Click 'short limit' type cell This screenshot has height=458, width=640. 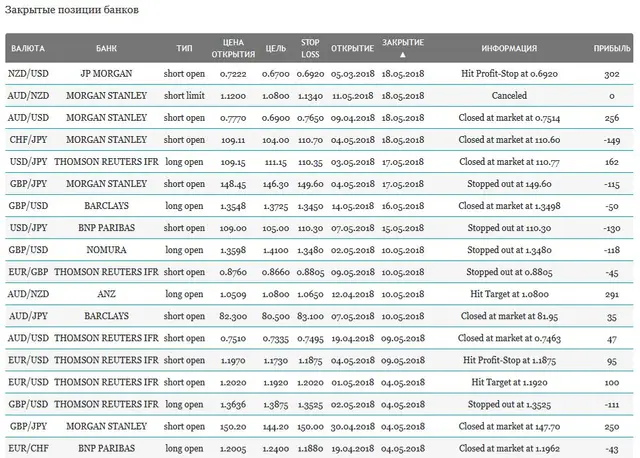pos(184,96)
